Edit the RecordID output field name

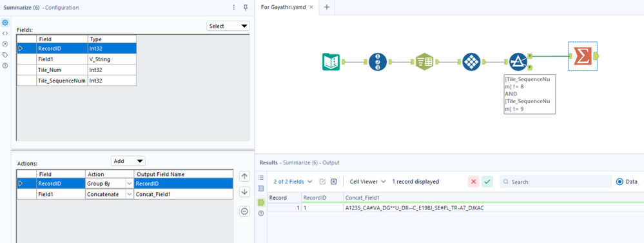coord(183,184)
